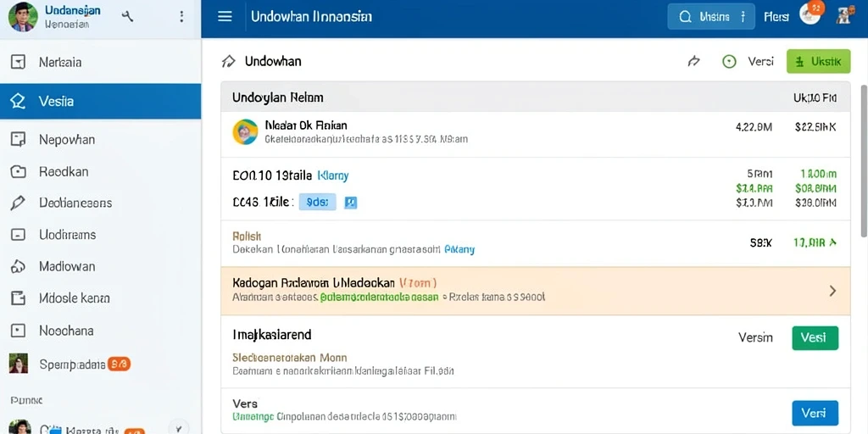Screen dimensions: 868x434
Task: Open Nepowhan in the sidebar
Action: tap(100, 140)
